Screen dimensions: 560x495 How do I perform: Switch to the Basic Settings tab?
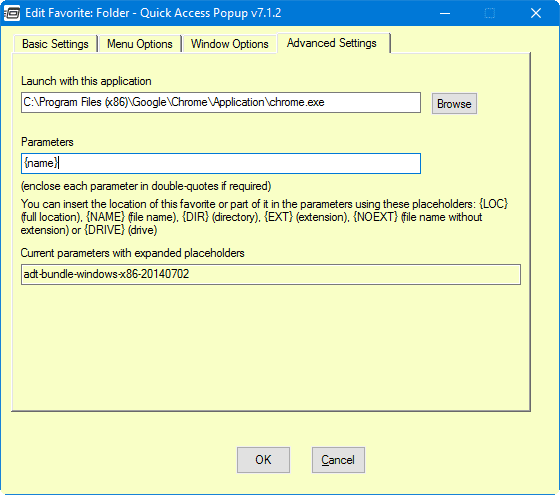coord(55,44)
